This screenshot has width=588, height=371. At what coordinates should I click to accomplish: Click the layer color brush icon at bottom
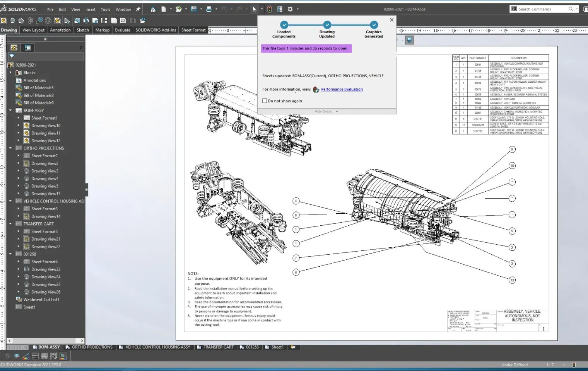(26, 356)
